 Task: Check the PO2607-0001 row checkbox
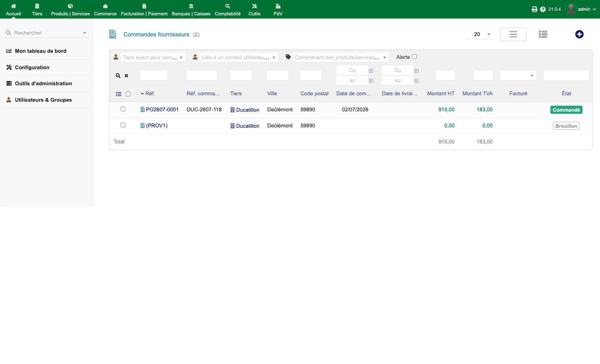(123, 109)
